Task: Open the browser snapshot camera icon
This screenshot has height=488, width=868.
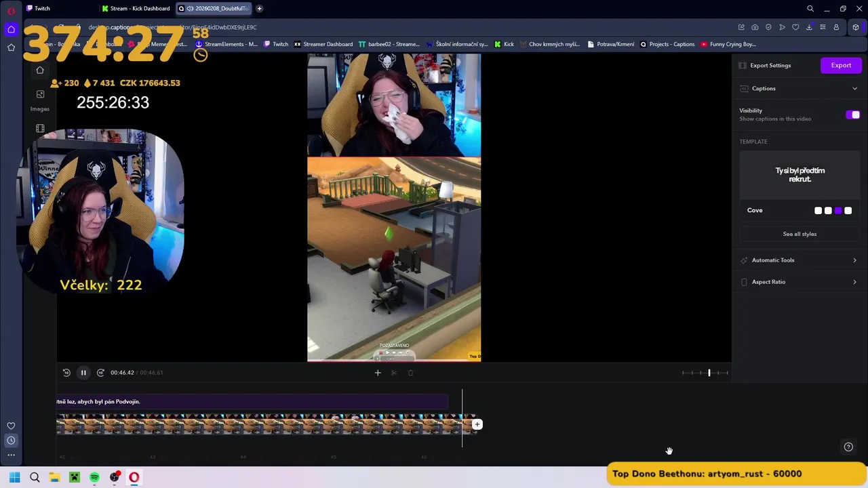Action: (755, 27)
